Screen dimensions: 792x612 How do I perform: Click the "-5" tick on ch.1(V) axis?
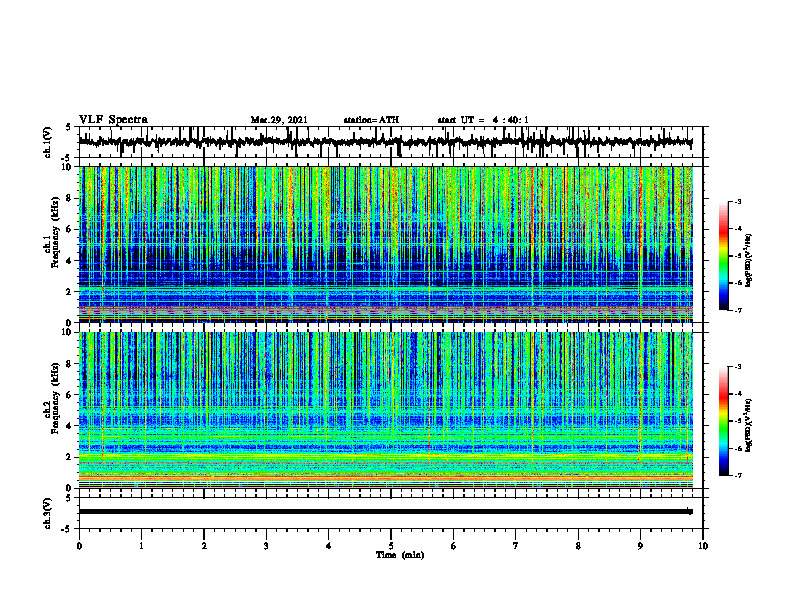(67, 158)
